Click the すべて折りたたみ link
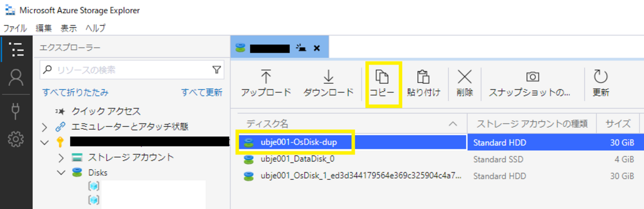 coord(75,92)
